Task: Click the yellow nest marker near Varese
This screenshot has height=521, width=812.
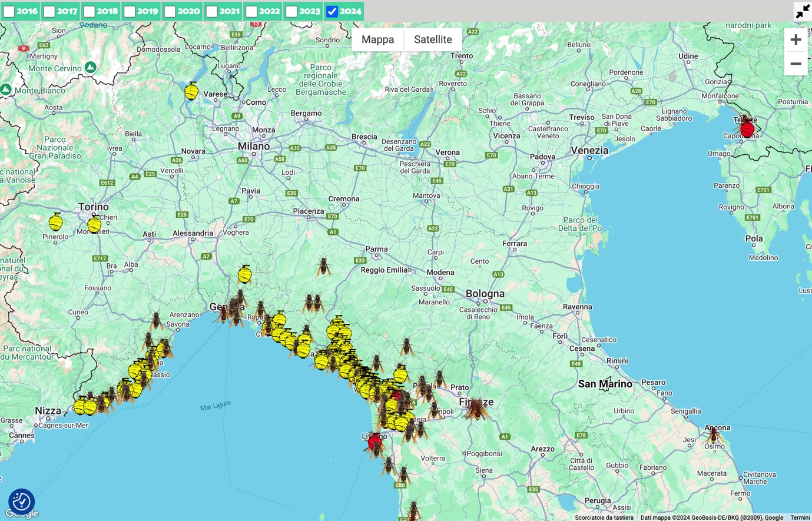Action: point(191,91)
